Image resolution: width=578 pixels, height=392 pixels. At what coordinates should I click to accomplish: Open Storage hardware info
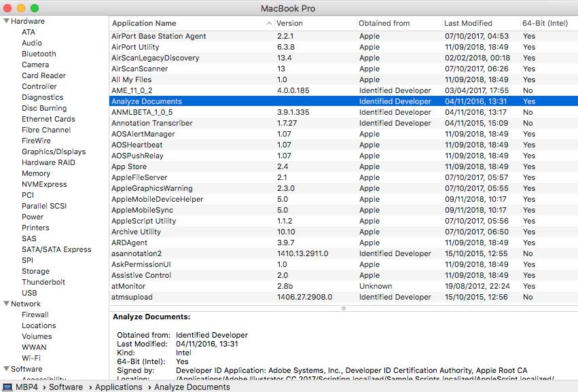click(35, 272)
